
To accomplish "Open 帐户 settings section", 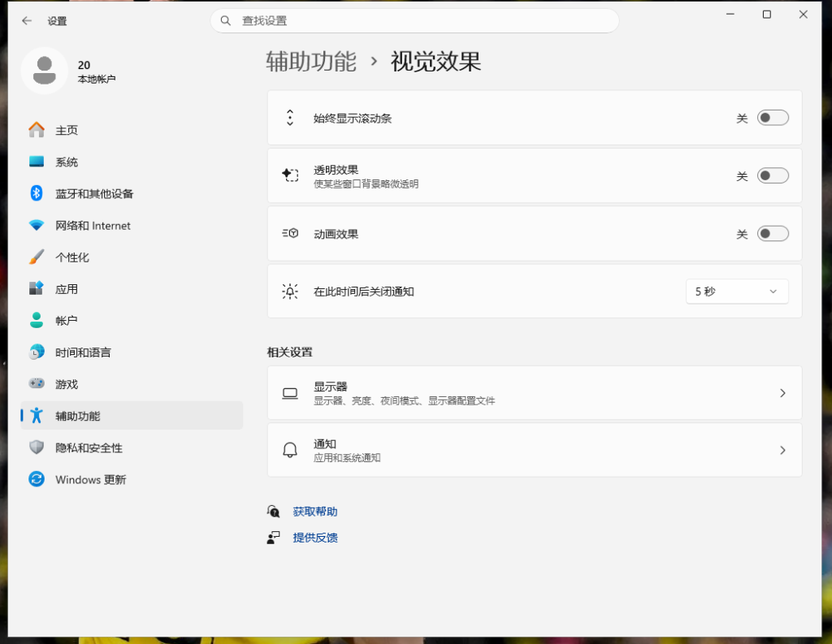I will pyautogui.click(x=132, y=321).
